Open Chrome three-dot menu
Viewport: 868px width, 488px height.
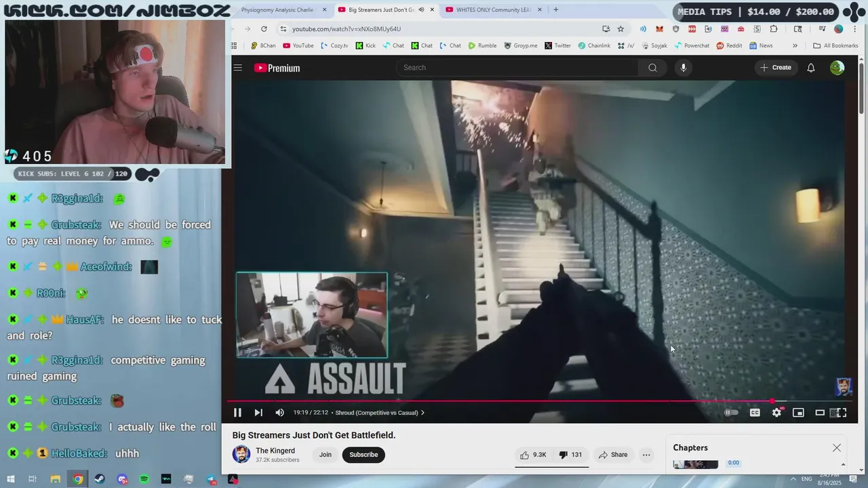coord(854,28)
